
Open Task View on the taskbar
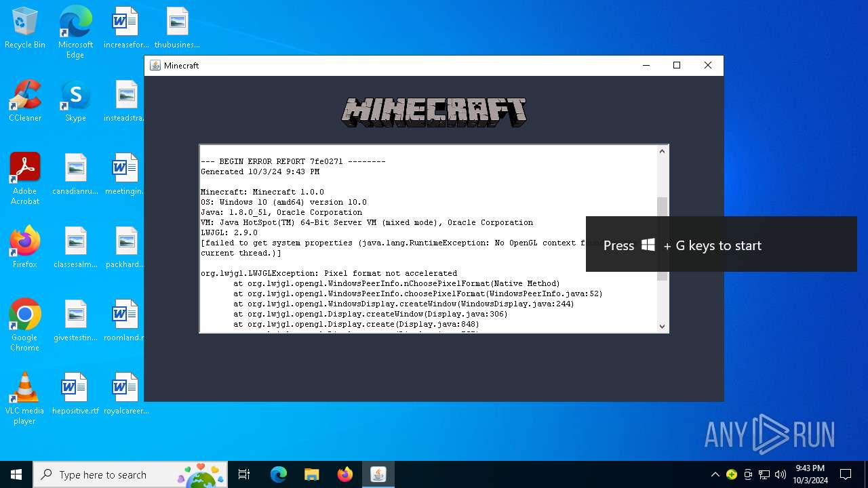pos(244,474)
